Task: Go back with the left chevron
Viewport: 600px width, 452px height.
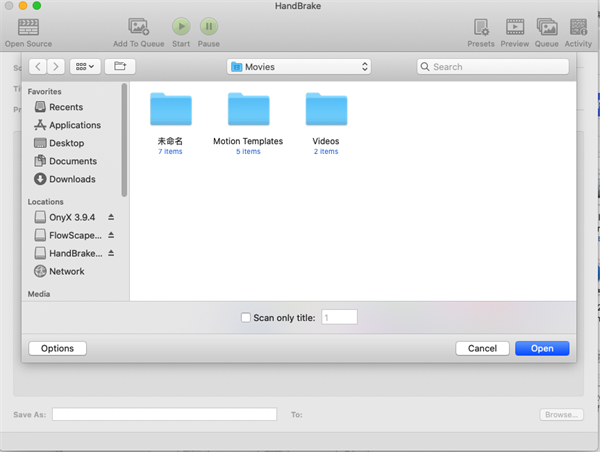Action: [38, 67]
